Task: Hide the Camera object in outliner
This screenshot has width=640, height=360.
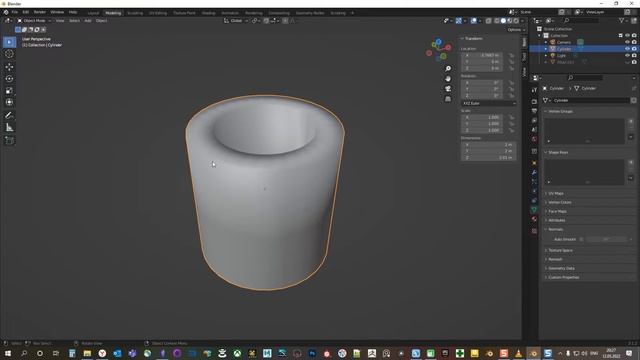Action: coord(627,42)
